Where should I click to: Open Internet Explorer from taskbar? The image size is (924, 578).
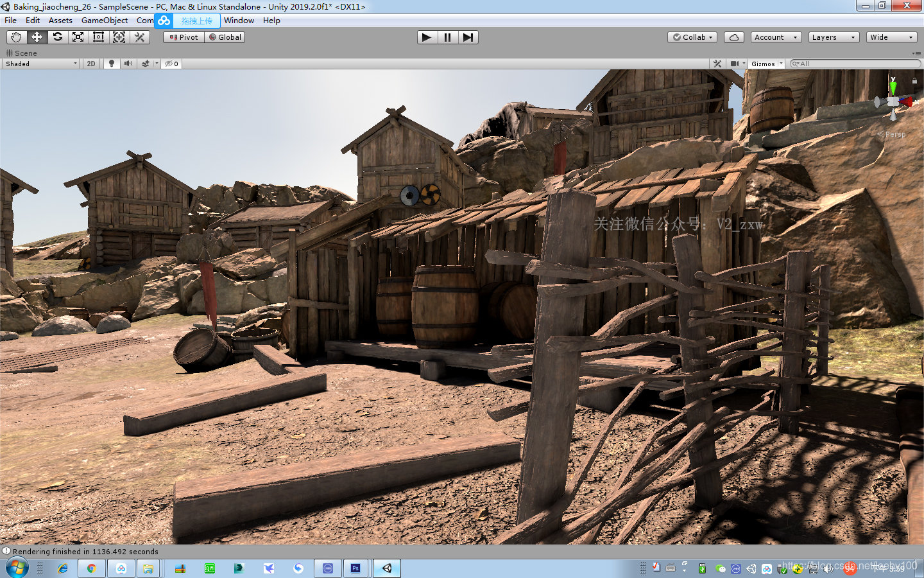(62, 568)
